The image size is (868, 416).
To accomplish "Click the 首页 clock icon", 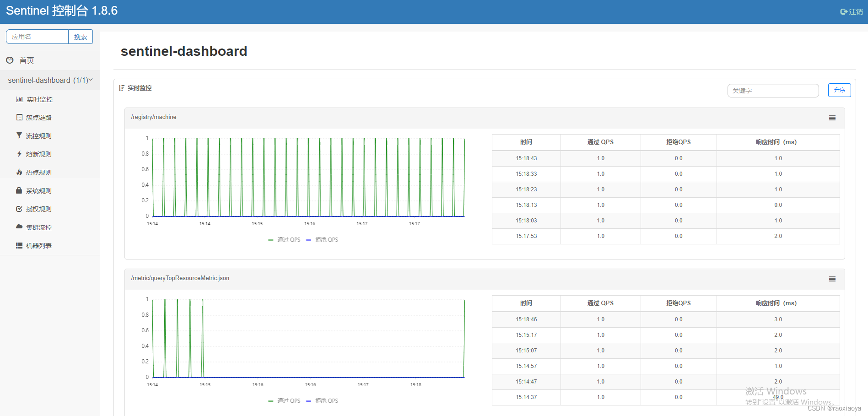I will [10, 60].
